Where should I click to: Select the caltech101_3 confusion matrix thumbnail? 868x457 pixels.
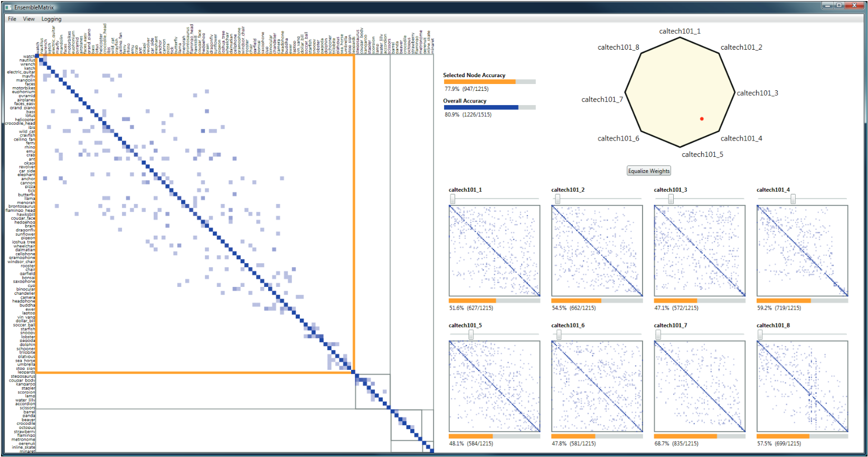click(699, 251)
